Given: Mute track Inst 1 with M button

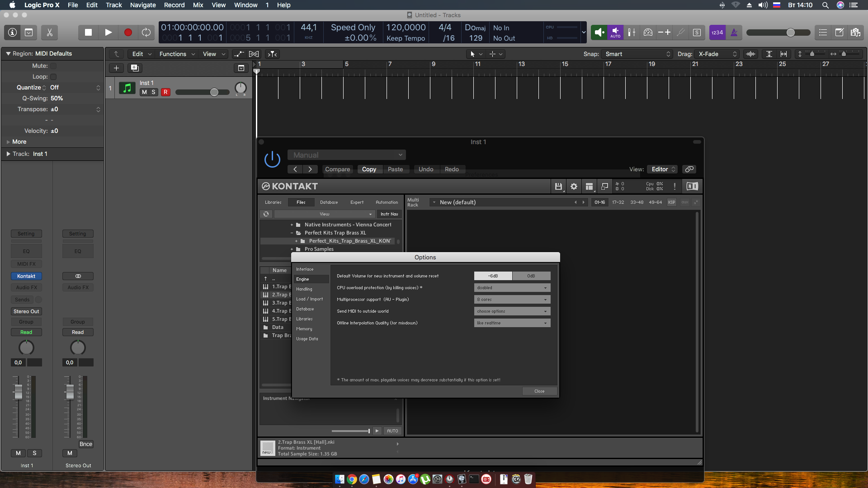Looking at the screenshot, I should click(x=144, y=92).
